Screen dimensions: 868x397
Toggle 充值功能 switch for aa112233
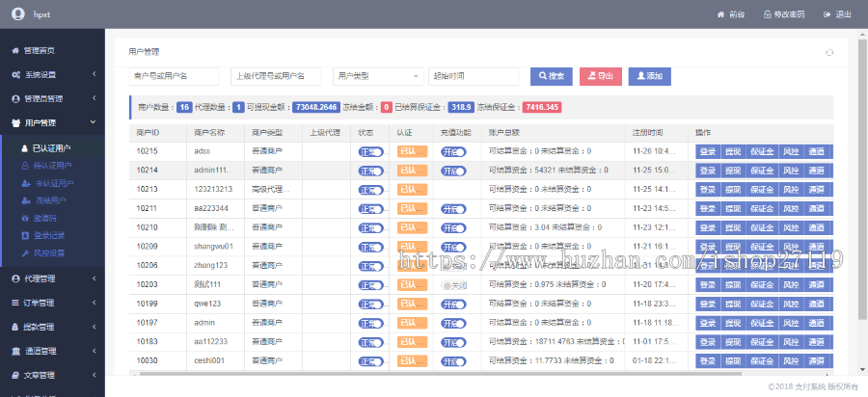453,342
